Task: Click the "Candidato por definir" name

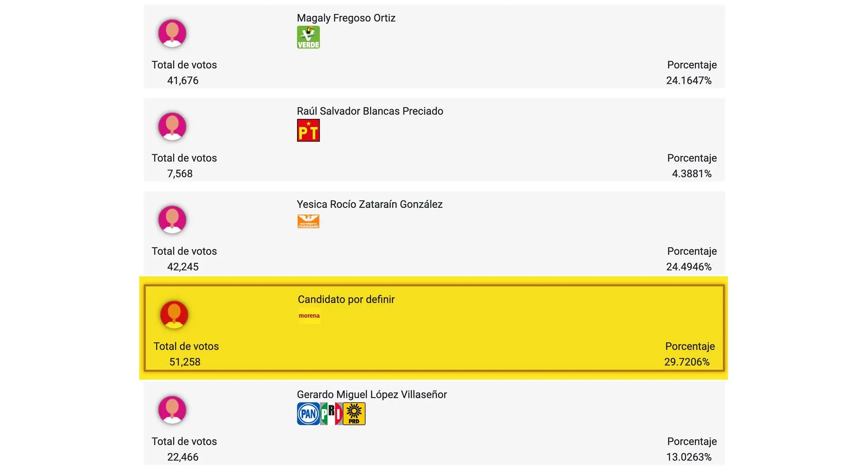Action: pos(346,299)
